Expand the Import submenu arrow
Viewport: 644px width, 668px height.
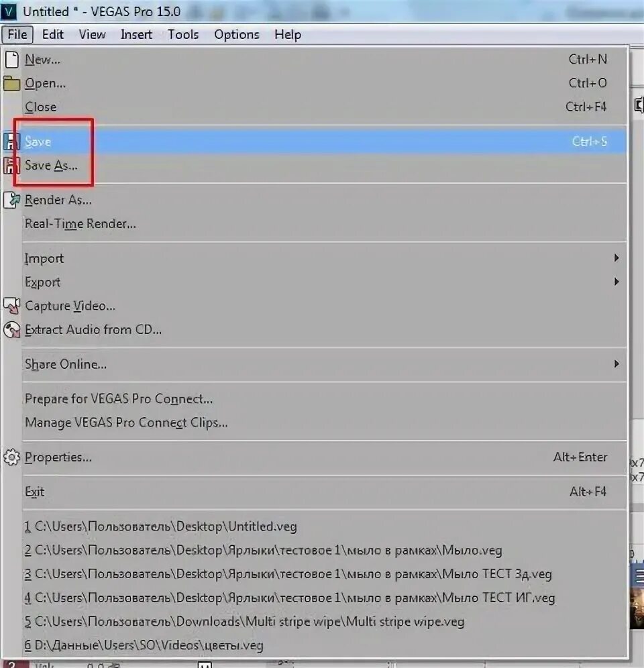[616, 258]
